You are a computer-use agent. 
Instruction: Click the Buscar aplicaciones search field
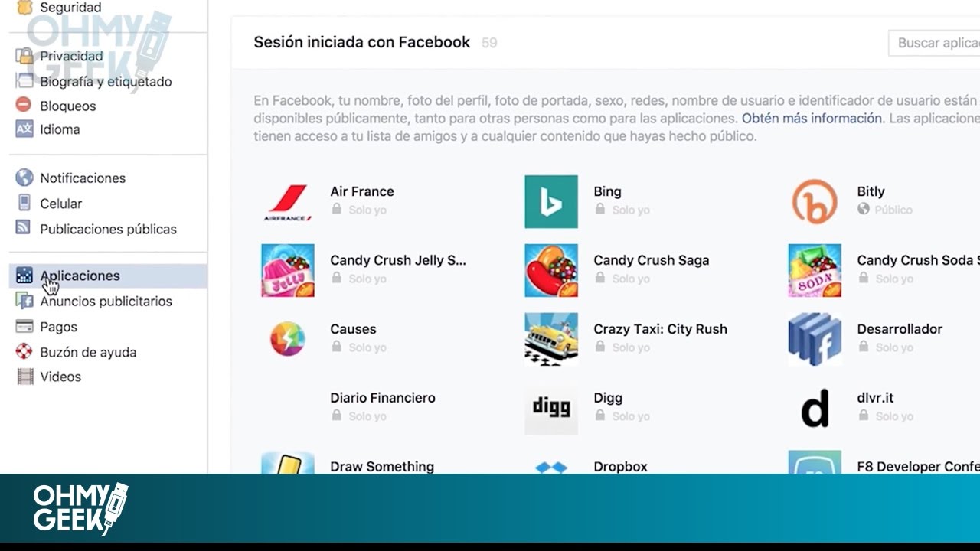[x=934, y=43]
